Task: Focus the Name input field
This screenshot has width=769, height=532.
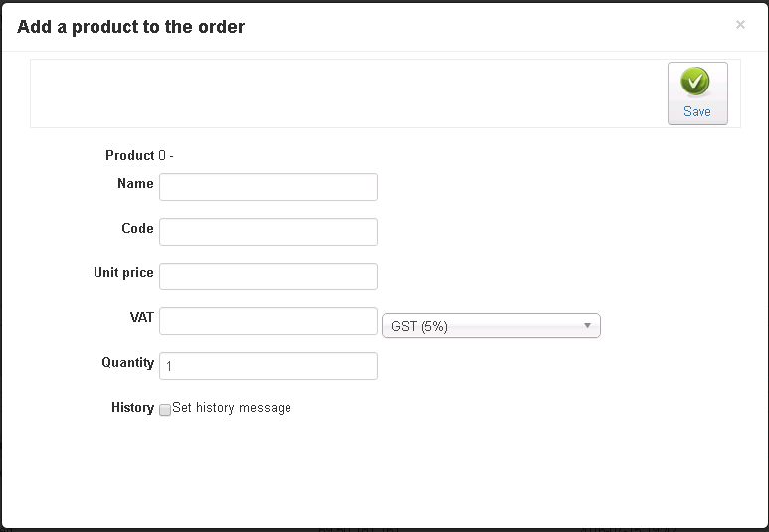Action: 269,187
